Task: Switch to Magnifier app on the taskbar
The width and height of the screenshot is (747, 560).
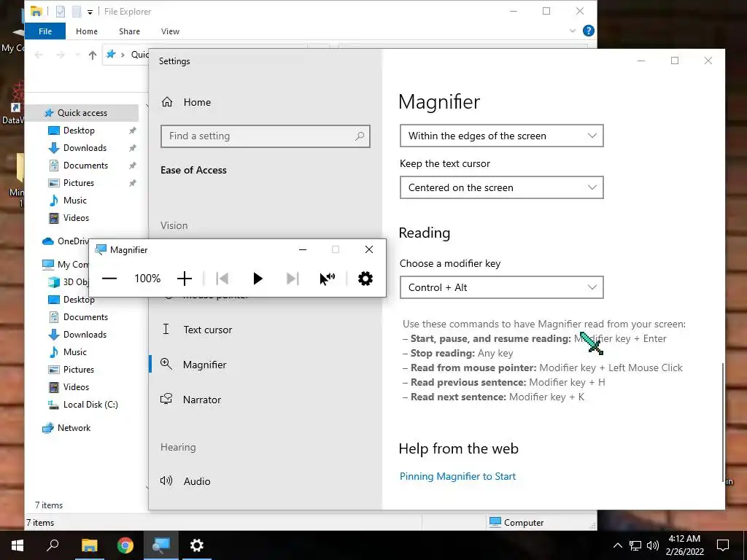Action: point(161,545)
